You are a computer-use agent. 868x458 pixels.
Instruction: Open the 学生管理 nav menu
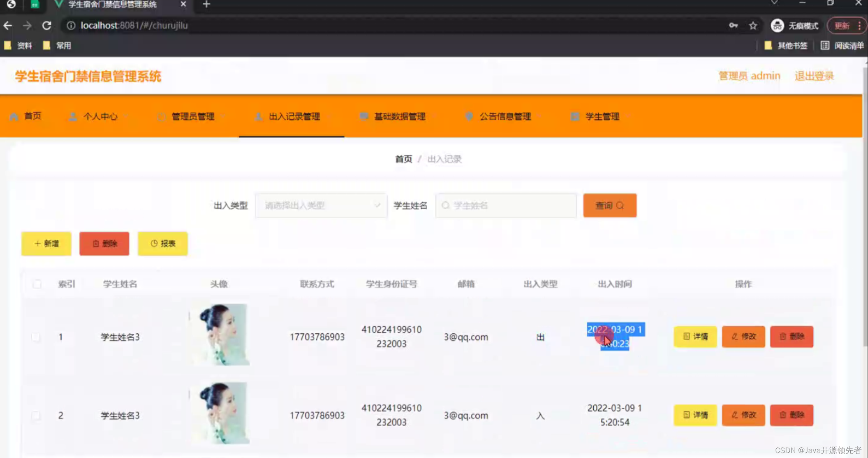(602, 116)
